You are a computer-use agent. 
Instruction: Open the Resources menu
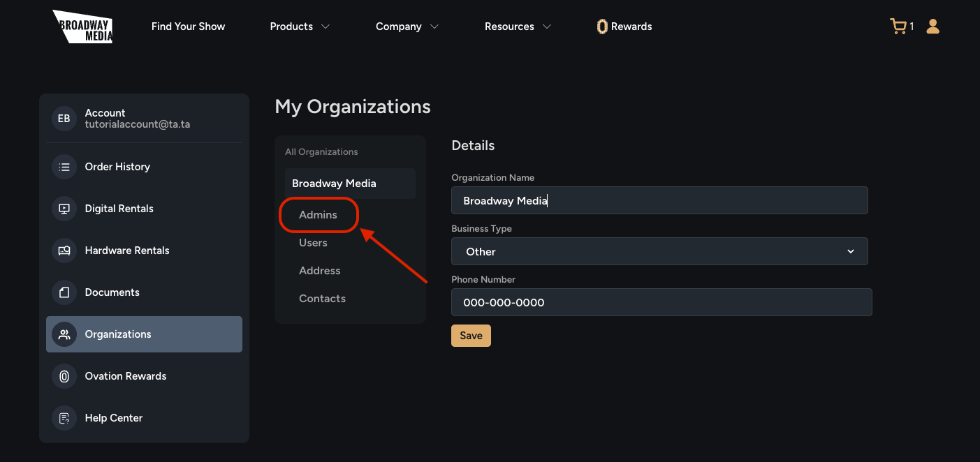coord(518,26)
